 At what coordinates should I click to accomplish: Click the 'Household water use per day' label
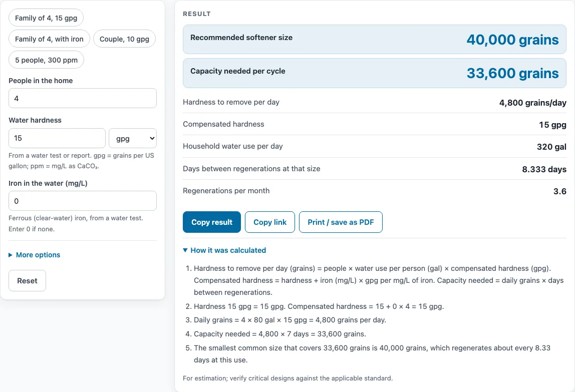click(x=233, y=146)
